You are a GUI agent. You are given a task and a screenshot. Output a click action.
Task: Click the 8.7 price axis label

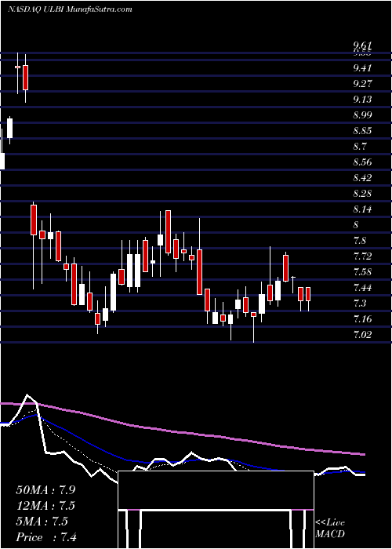(360, 147)
